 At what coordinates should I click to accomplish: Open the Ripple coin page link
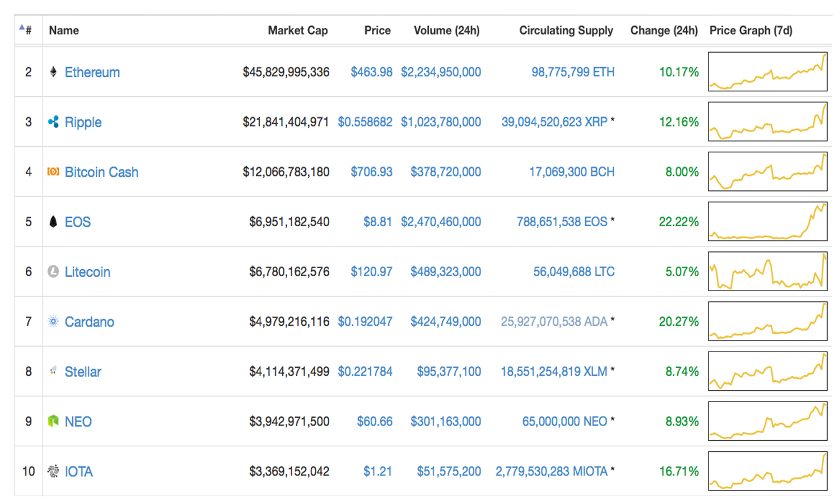(83, 122)
